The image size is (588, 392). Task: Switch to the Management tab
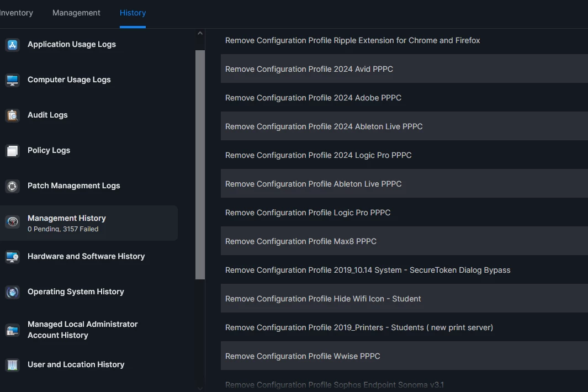click(76, 13)
